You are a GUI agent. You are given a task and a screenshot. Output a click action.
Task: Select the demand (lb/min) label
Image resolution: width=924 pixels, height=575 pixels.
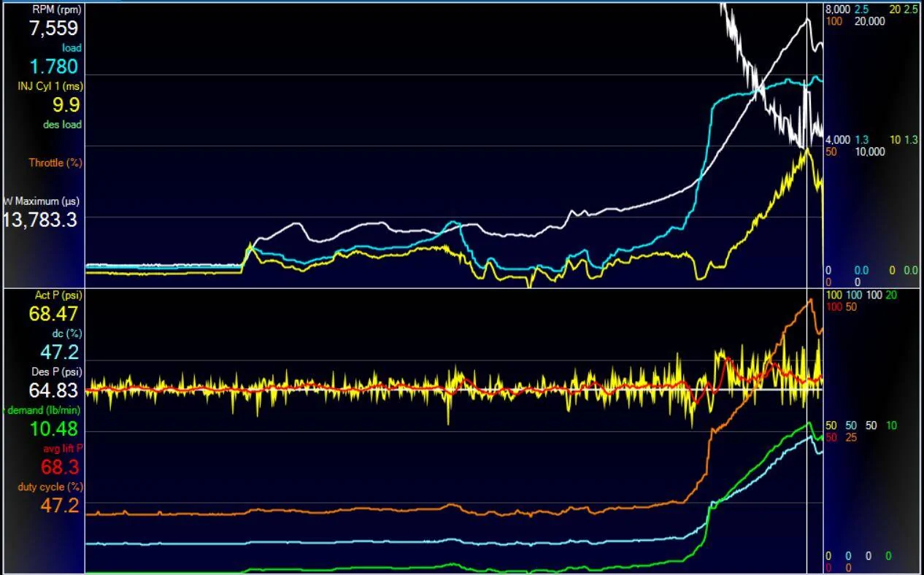(x=44, y=410)
